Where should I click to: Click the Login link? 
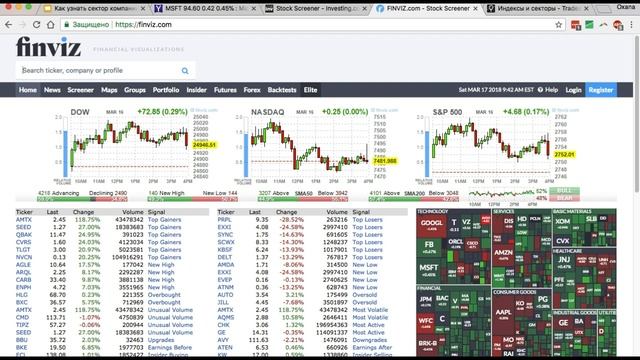click(x=573, y=90)
